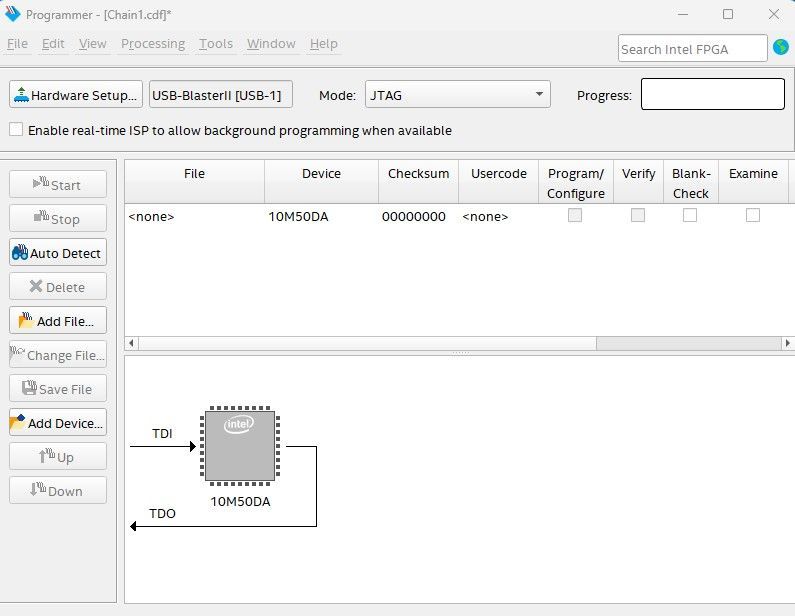Click the Stop button
This screenshot has width=795, height=616.
pos(58,218)
